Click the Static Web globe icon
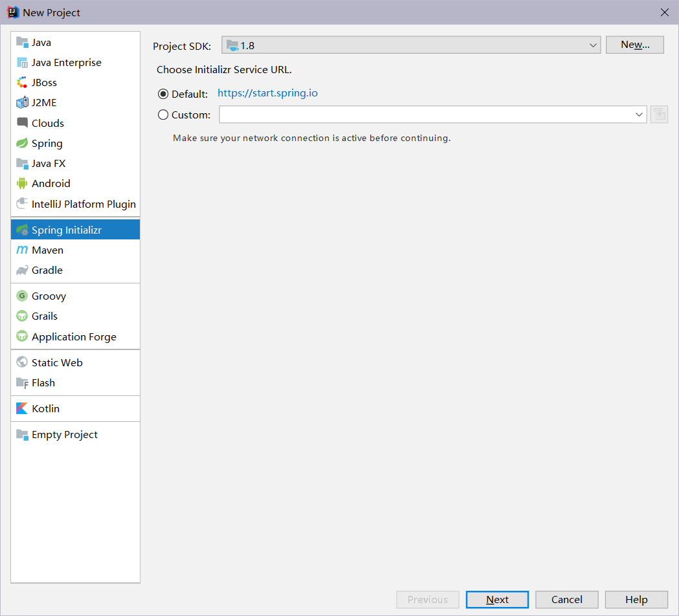This screenshot has height=616, width=679. click(22, 362)
